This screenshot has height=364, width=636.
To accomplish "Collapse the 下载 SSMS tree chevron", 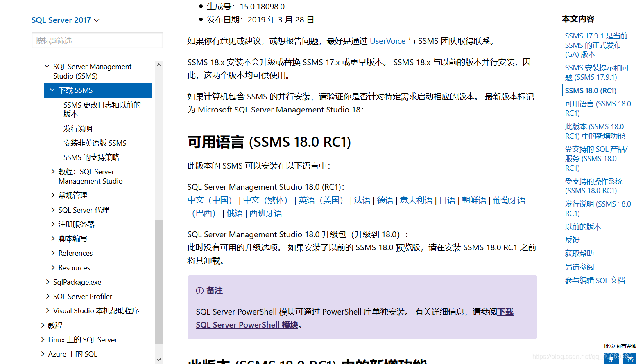I will (x=52, y=90).
